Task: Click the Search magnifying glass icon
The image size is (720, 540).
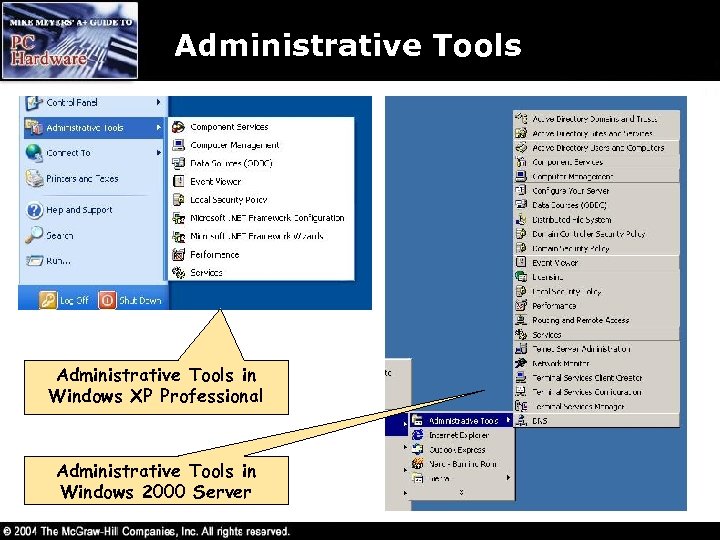Action: pyautogui.click(x=34, y=235)
